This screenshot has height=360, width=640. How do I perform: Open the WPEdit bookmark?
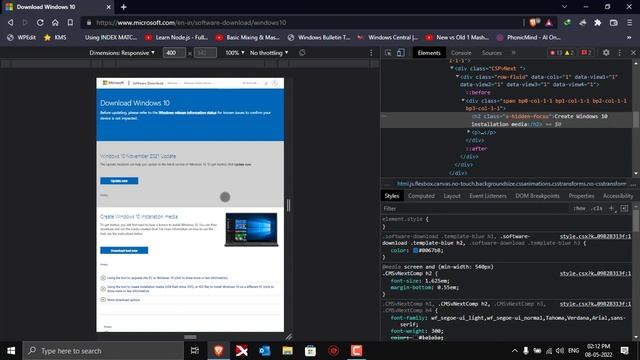[x=22, y=38]
